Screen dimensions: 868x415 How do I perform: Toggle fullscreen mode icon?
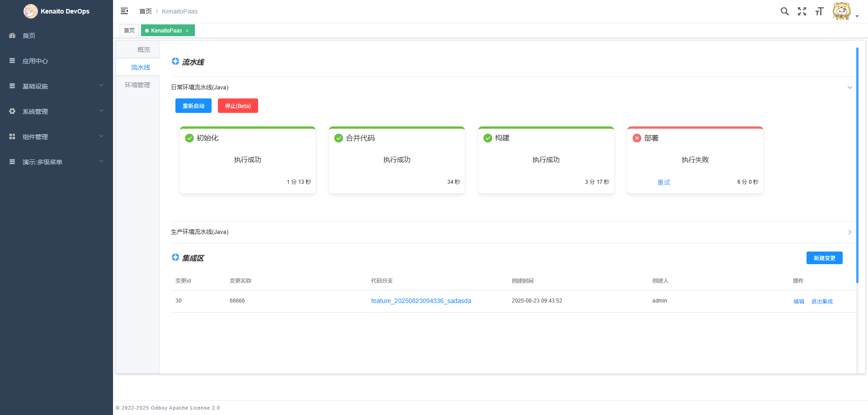pos(802,11)
